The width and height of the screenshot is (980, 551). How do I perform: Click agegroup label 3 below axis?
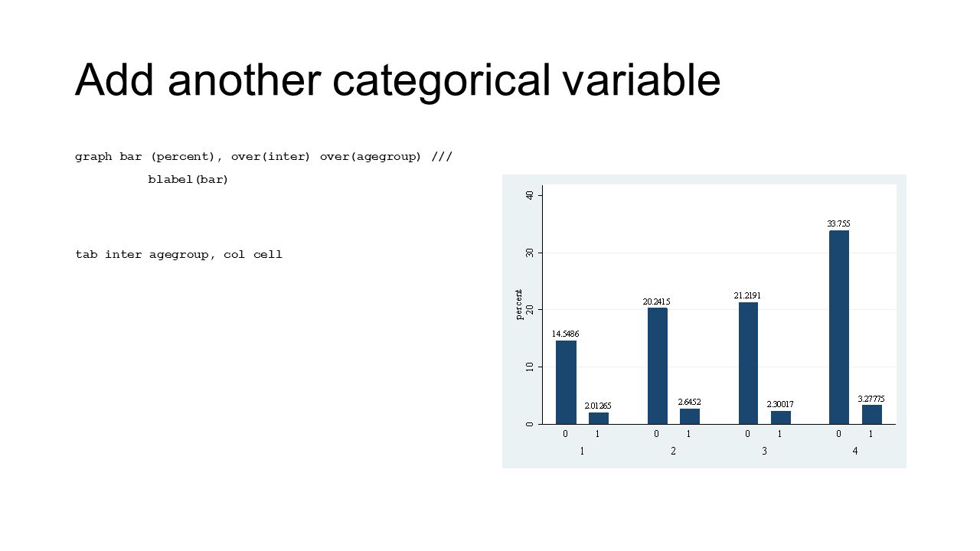point(764,451)
